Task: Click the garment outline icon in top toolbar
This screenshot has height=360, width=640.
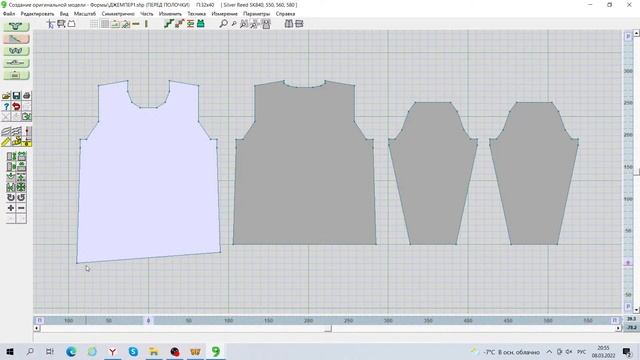Action: 72,24
